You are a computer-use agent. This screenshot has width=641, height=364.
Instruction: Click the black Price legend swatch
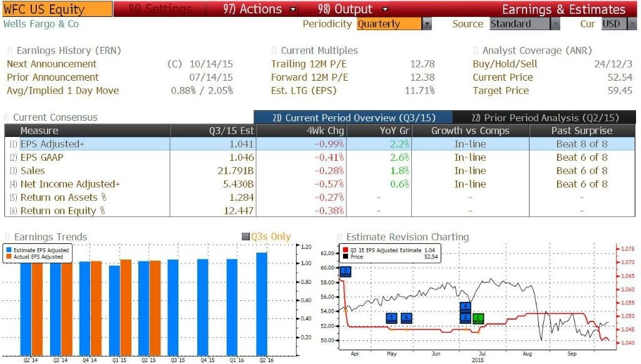(346, 256)
